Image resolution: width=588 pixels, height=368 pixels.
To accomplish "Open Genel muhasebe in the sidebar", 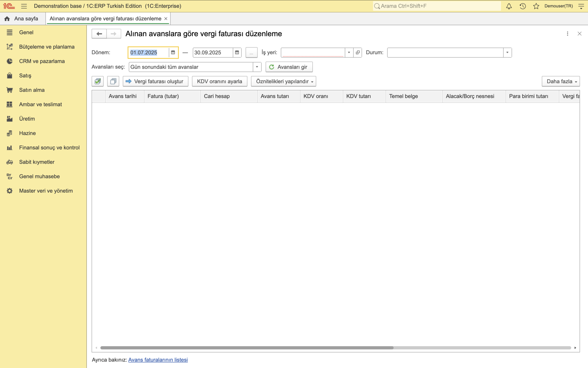I will coord(39,176).
